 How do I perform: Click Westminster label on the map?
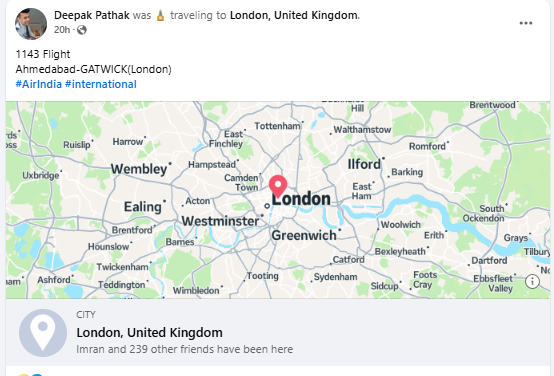click(220, 221)
